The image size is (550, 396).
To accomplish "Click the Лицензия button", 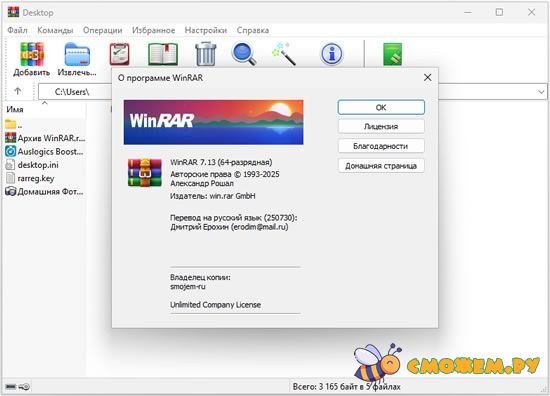I will point(381,127).
